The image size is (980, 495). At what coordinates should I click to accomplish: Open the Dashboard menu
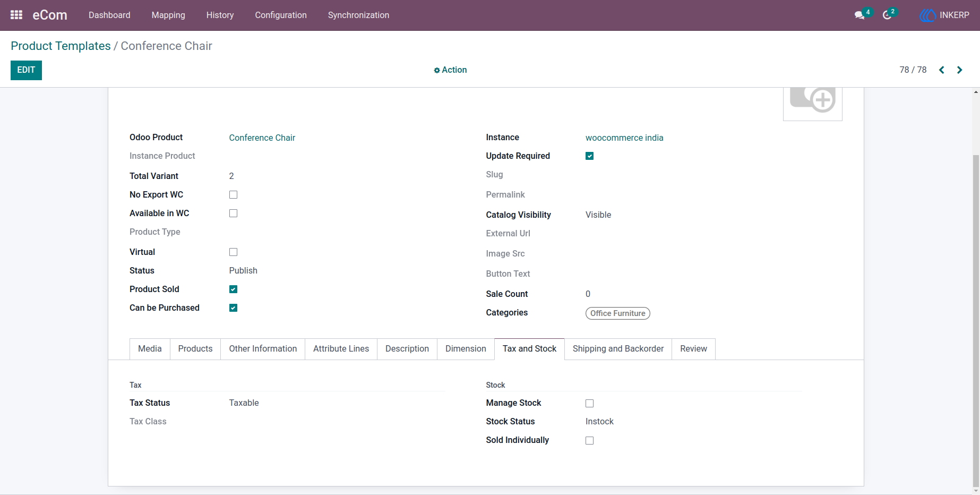point(109,15)
